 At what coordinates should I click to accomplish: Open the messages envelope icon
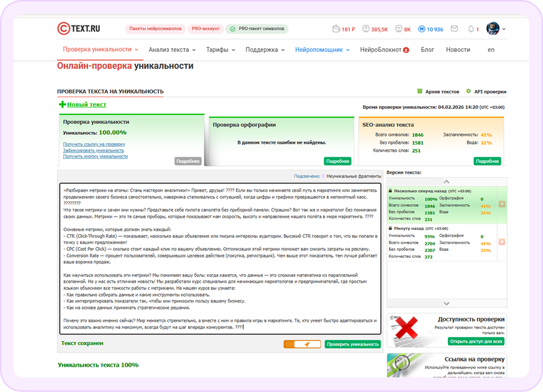point(454,29)
